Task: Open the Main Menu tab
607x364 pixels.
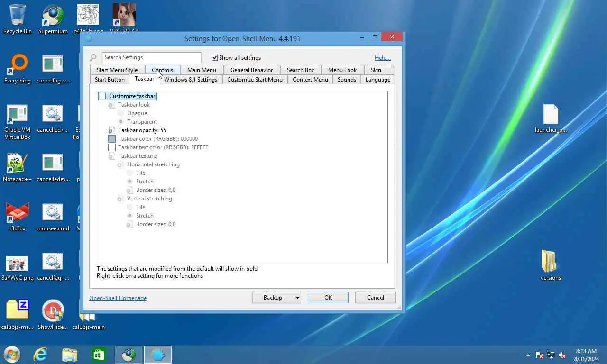Action: point(202,70)
